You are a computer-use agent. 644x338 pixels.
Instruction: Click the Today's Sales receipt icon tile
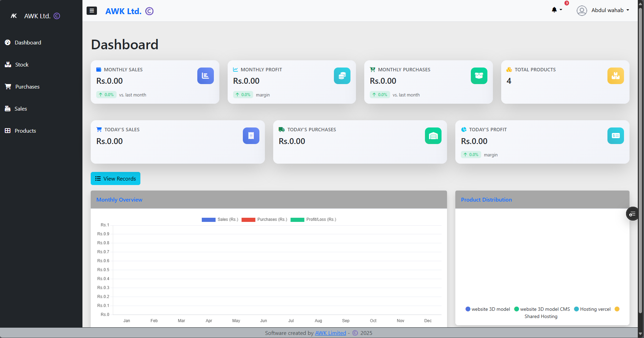(251, 136)
